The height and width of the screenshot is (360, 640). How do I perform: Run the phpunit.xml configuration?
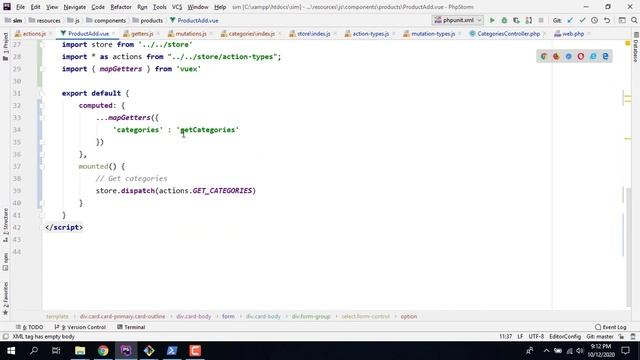click(492, 20)
